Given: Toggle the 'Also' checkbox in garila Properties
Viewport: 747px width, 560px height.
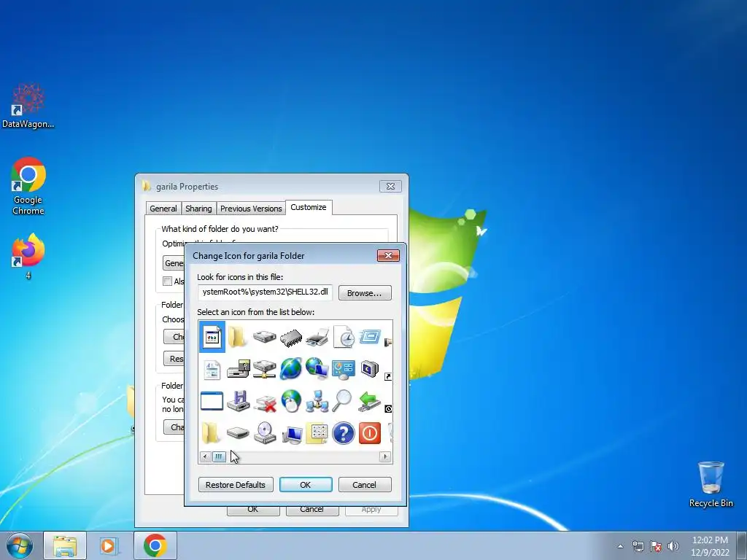Looking at the screenshot, I should pos(167,281).
